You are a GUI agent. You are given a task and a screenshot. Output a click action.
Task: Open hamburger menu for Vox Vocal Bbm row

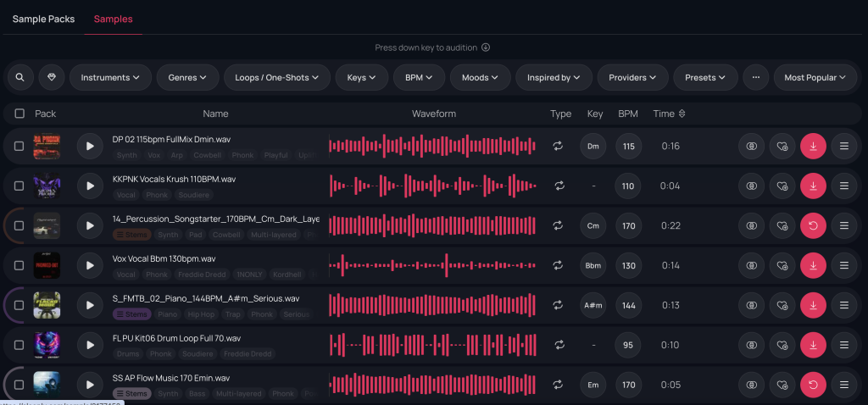pos(843,265)
